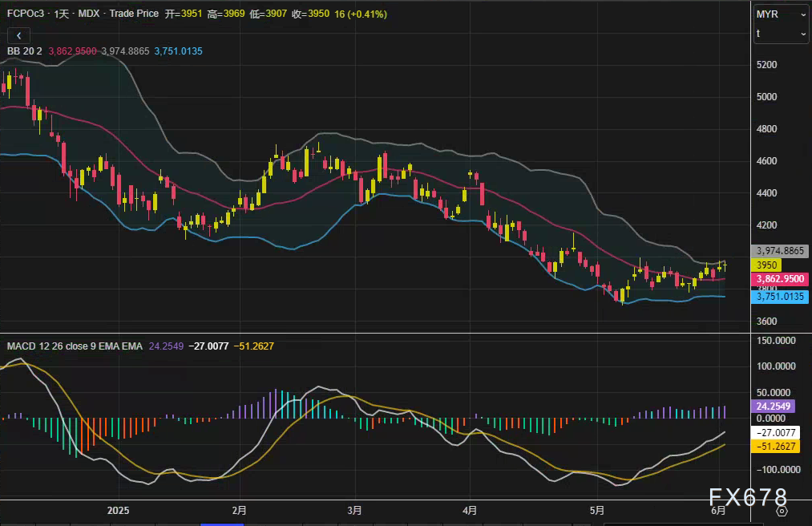Click the blue 3,751.0135 price axis tag
The image size is (812, 526).
click(x=780, y=297)
